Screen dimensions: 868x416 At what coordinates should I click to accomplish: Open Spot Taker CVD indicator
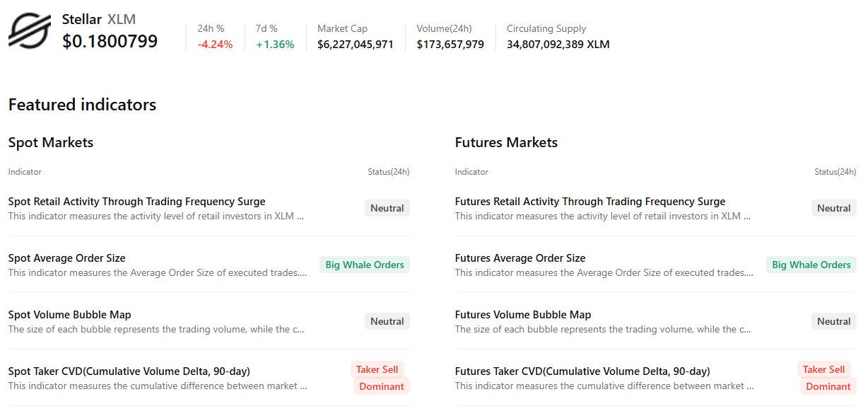pos(129,371)
